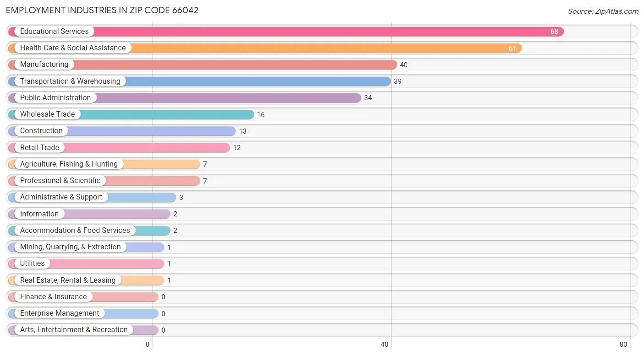Click the blue Transportation & Warehousing bar

[199, 81]
